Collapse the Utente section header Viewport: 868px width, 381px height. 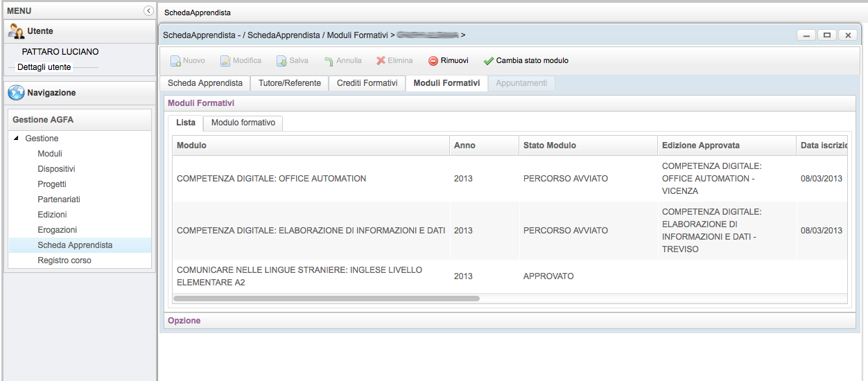click(40, 31)
